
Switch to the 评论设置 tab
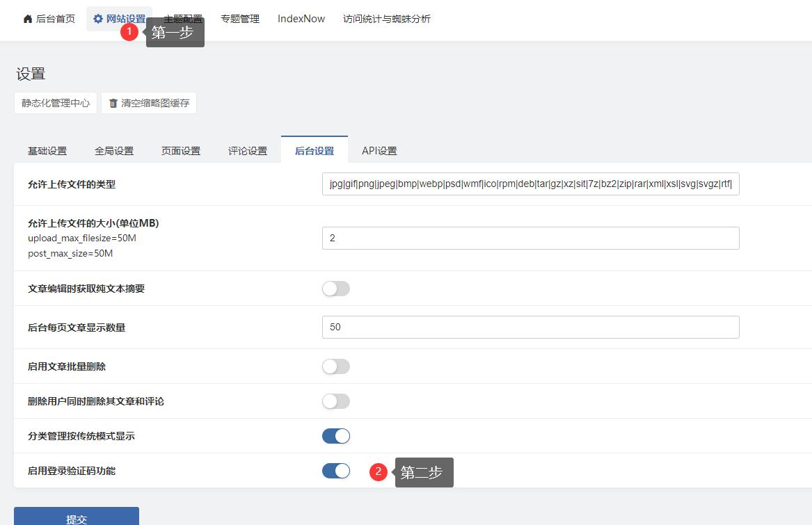(248, 151)
